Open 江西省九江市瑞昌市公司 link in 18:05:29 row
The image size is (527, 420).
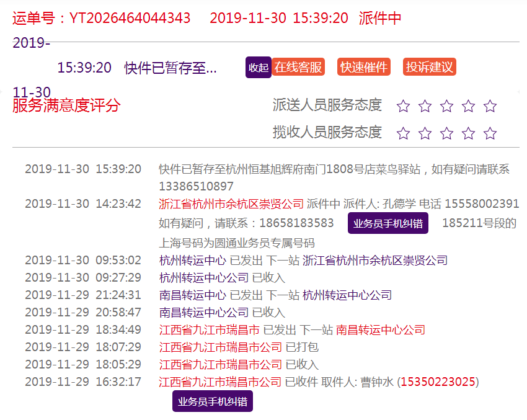221,365
